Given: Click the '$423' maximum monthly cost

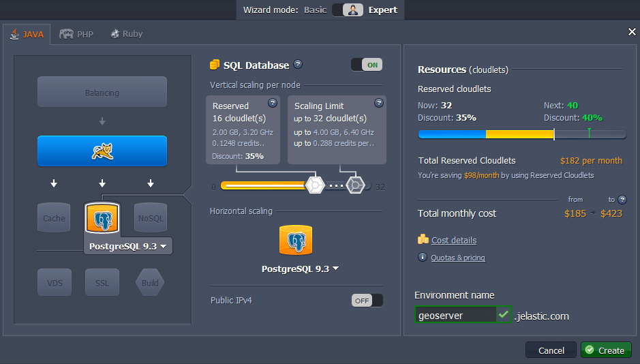Looking at the screenshot, I should pos(611,213).
